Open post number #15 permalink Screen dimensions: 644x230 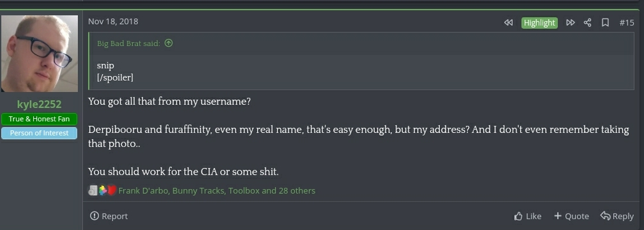(x=627, y=22)
